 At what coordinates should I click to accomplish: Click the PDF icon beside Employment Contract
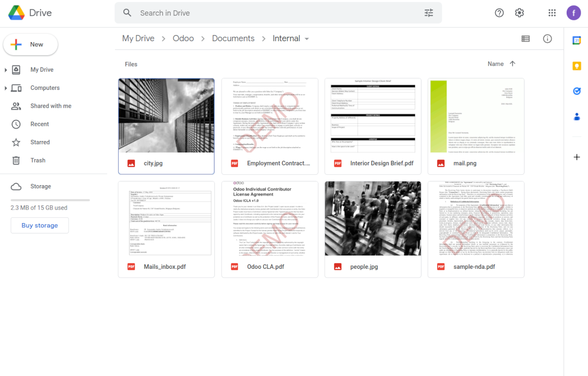tap(234, 163)
